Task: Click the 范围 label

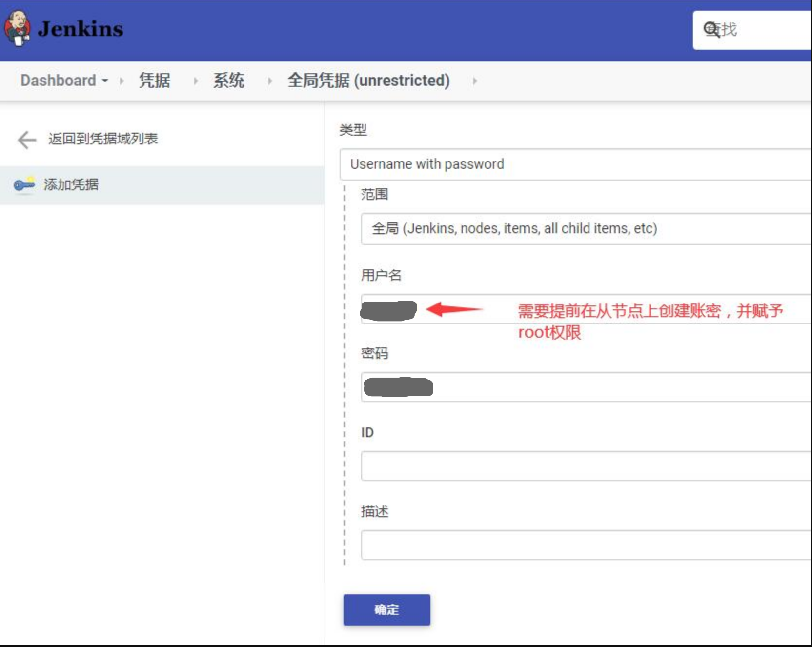Action: click(x=375, y=194)
